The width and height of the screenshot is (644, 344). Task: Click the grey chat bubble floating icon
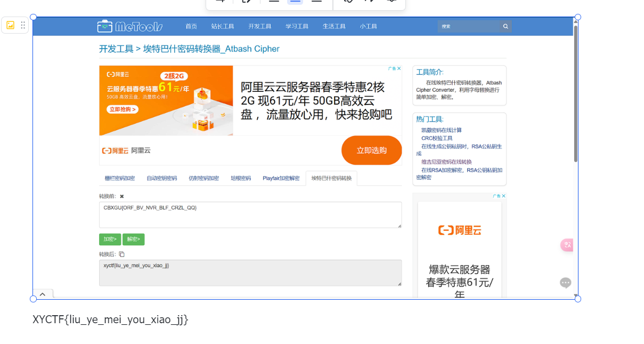(x=566, y=283)
